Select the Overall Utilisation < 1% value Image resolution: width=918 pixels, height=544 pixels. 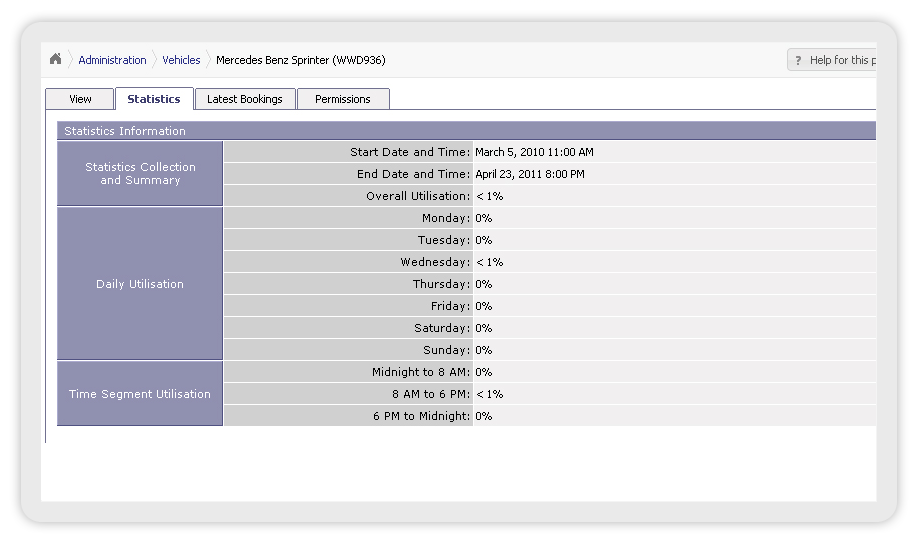pos(489,196)
